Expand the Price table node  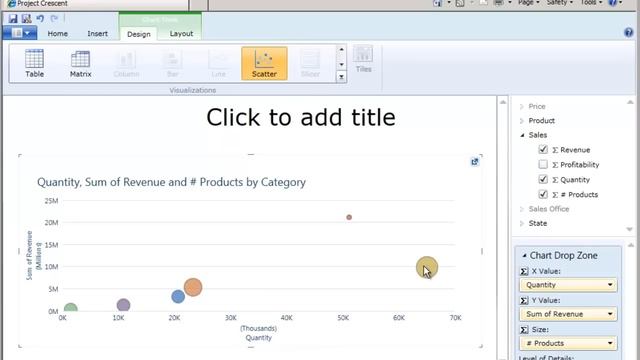tap(522, 107)
